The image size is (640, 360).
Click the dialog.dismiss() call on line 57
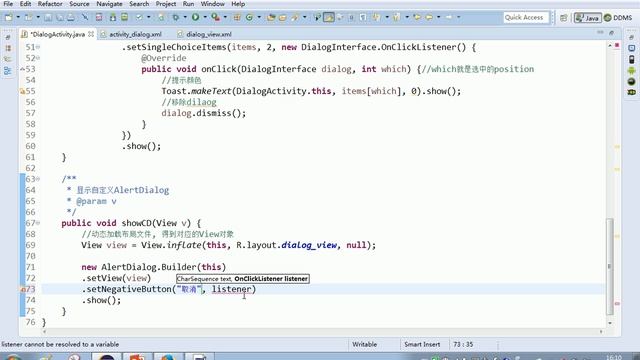[x=204, y=113]
